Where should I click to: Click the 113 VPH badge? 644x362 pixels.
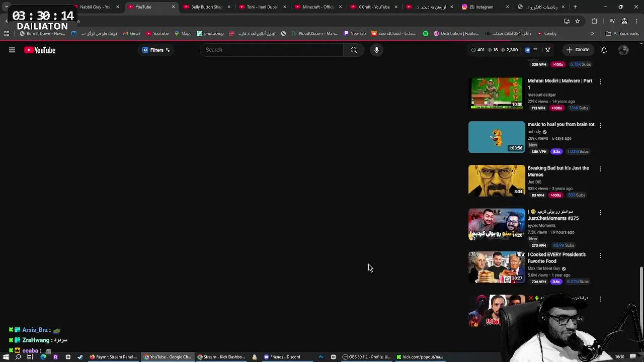[x=538, y=108]
